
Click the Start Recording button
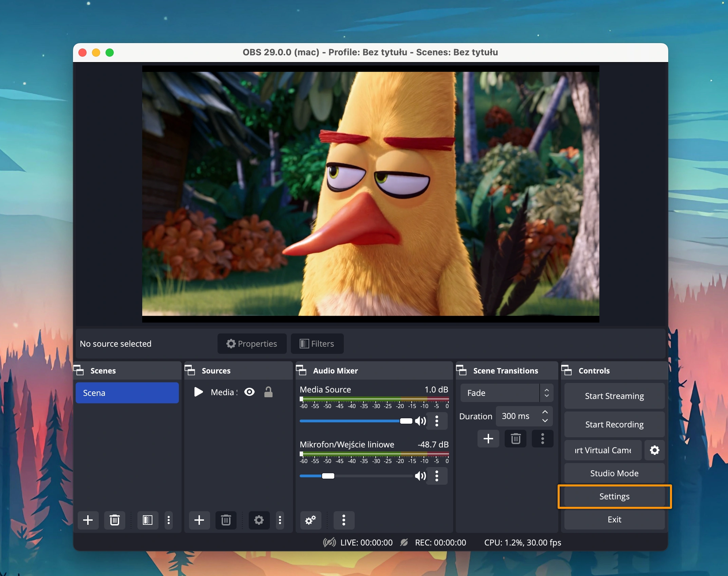coord(614,424)
